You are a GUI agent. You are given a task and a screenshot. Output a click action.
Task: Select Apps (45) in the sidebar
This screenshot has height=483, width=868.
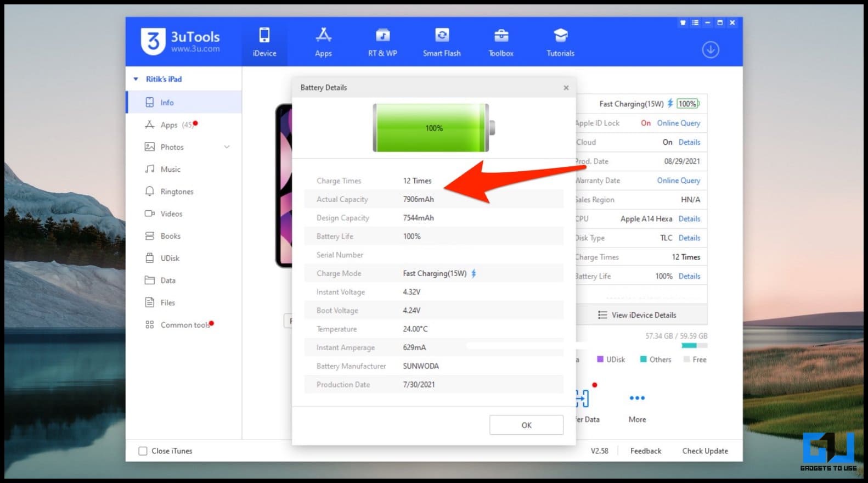point(184,125)
